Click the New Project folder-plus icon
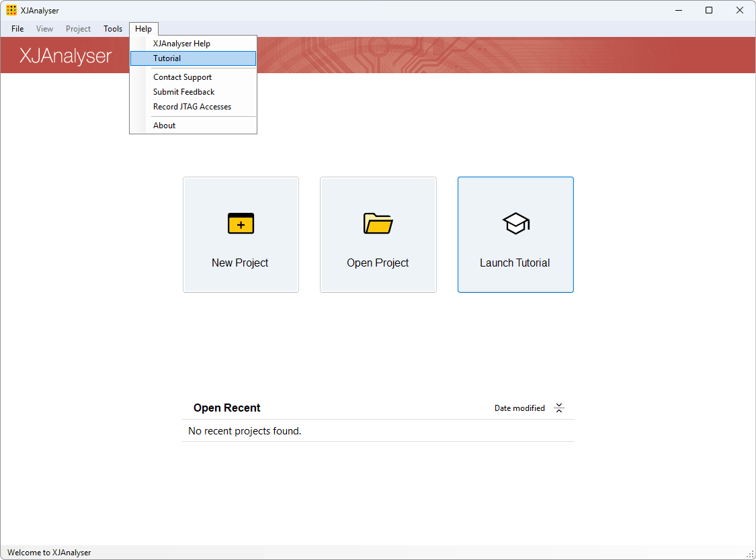 click(x=241, y=224)
